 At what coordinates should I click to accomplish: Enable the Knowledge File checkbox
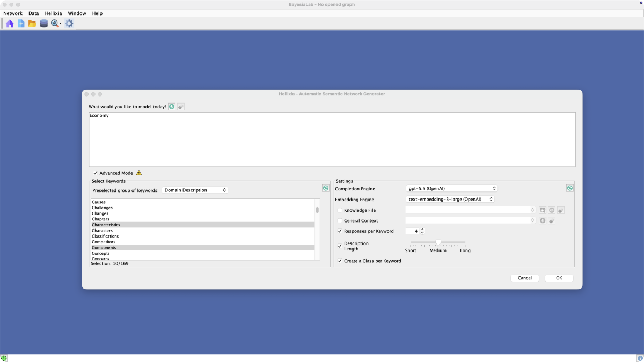tap(340, 210)
